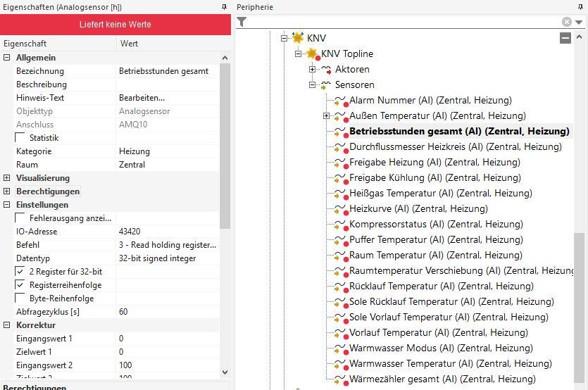Viewport: 588px width, 390px height.
Task: Click sensor icon of Durchflussmesser Heizkreis
Action: pyautogui.click(x=341, y=147)
